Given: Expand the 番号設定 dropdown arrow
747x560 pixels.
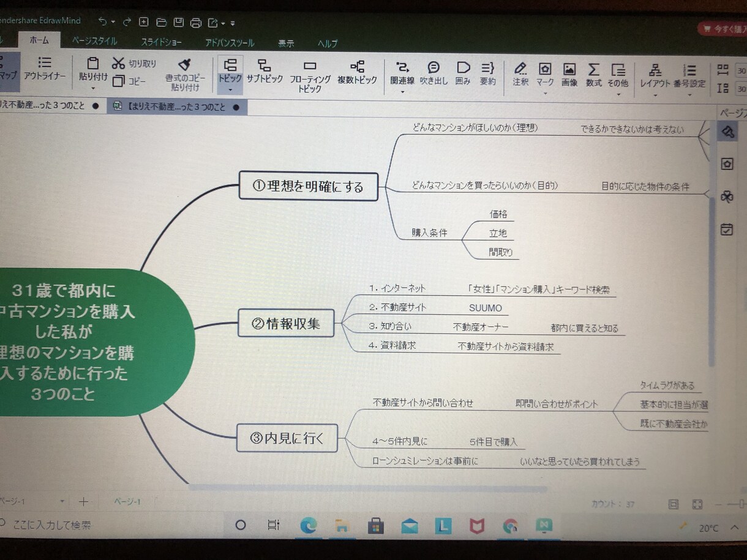Looking at the screenshot, I should pyautogui.click(x=689, y=95).
